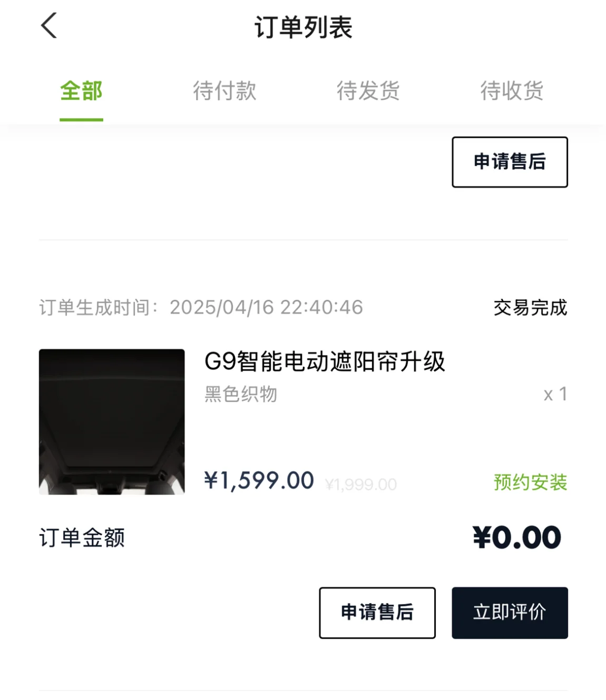Open the 待发货 tab
Viewport: 606px width, 700px height.
(x=368, y=91)
